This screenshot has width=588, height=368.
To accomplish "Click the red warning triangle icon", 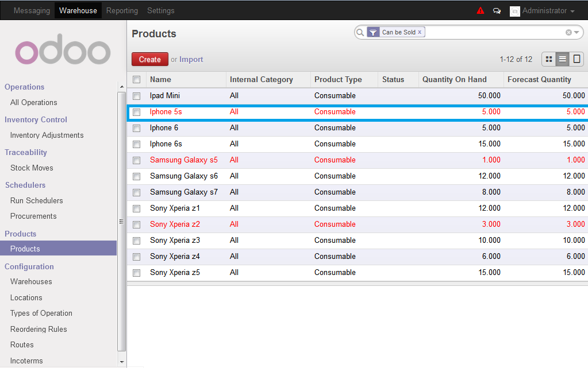I will 481,10.
